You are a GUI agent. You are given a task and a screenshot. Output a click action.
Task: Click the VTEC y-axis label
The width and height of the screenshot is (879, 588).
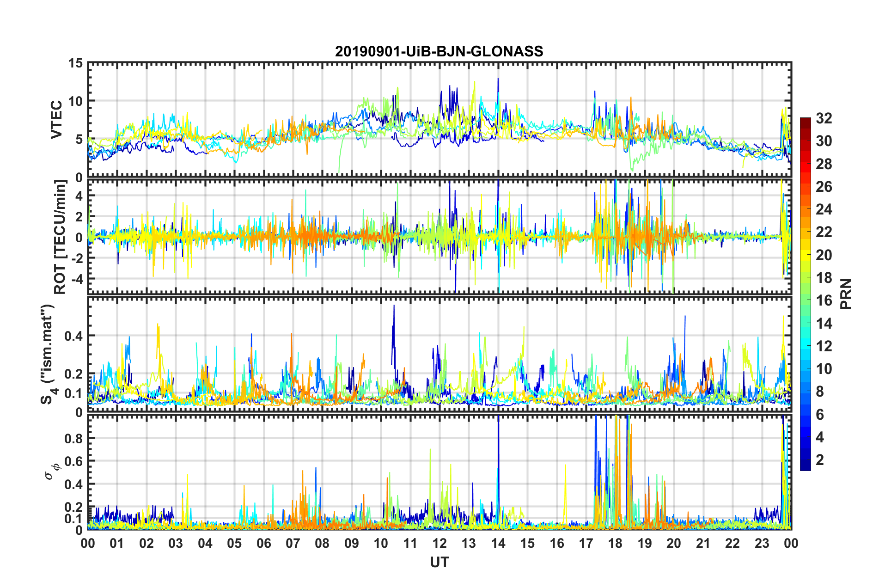(56, 120)
